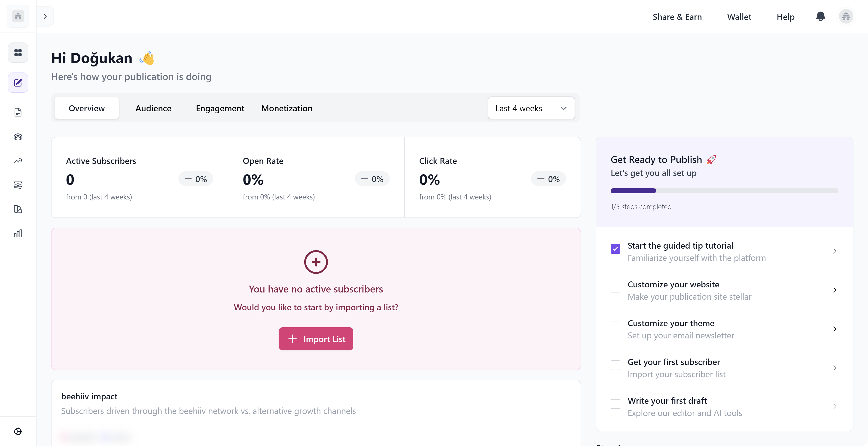
Task: Open the Design swatches icon in sidebar
Action: click(18, 209)
